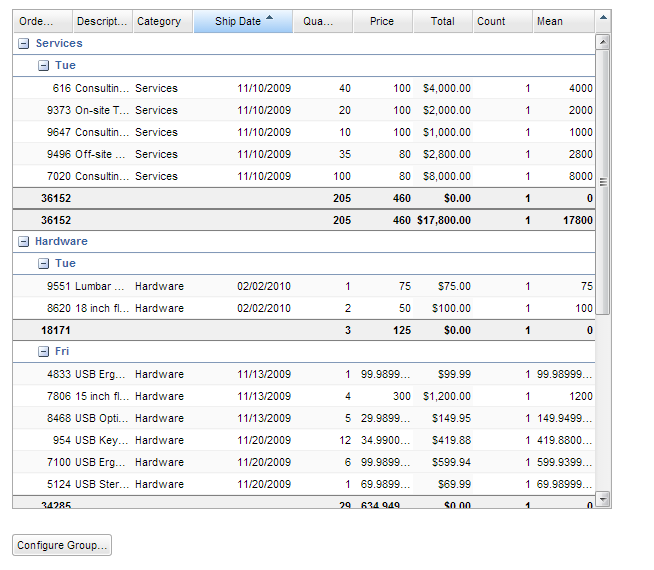The image size is (654, 570).
Task: Click the Configure Group button
Action: (x=61, y=545)
